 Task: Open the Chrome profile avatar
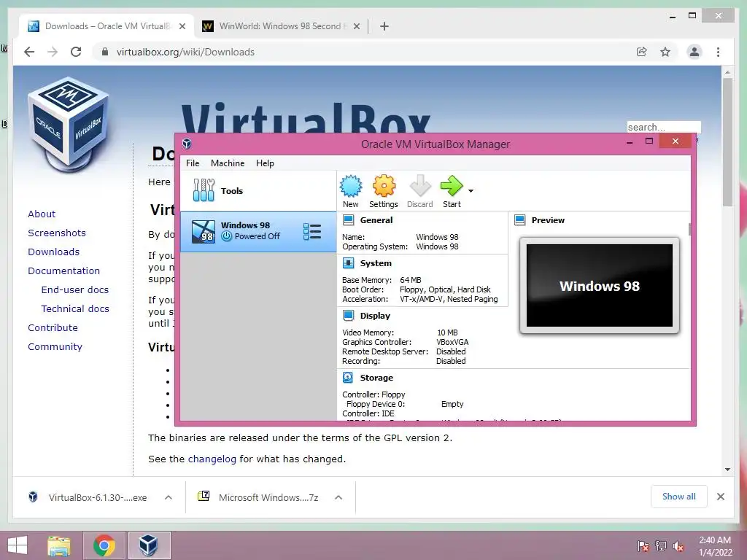tap(694, 52)
